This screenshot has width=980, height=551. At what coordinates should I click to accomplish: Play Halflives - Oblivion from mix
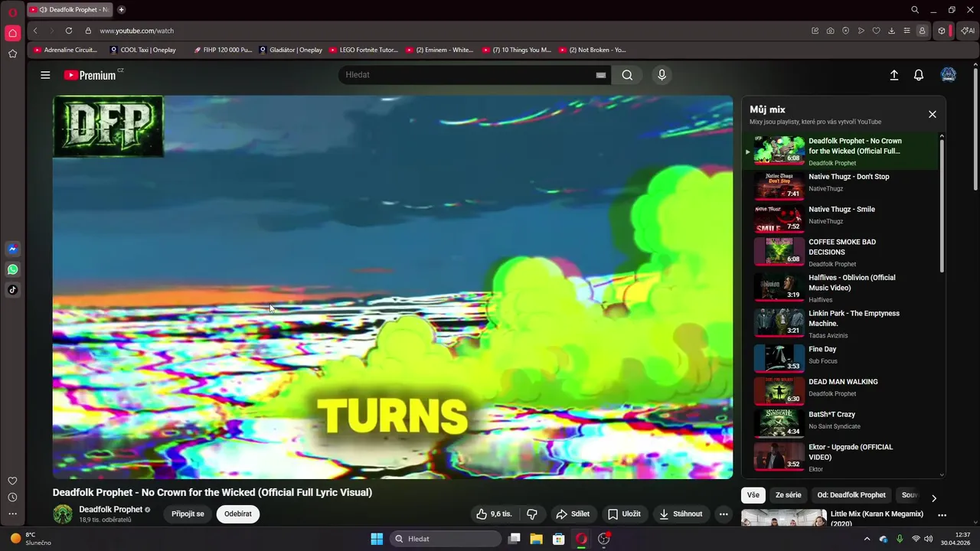[x=840, y=288]
